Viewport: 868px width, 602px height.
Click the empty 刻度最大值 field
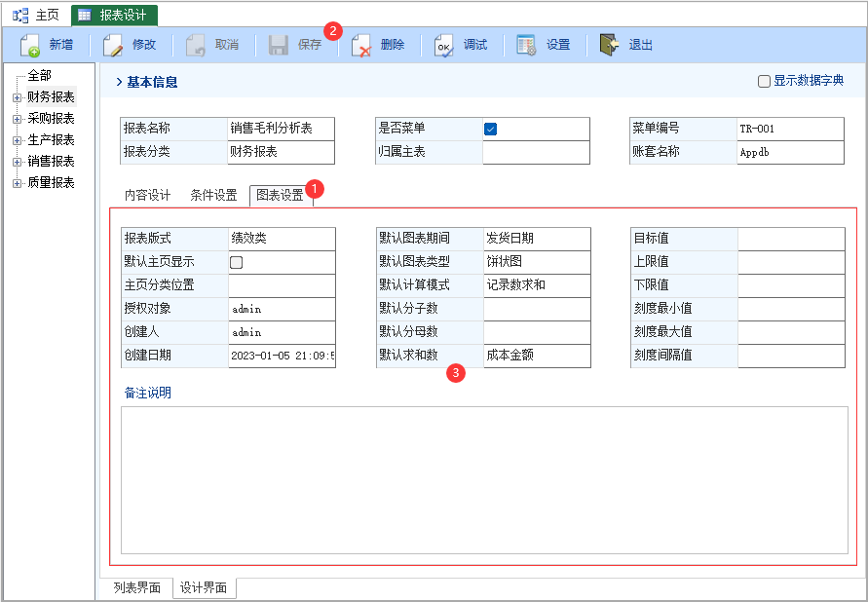click(791, 332)
